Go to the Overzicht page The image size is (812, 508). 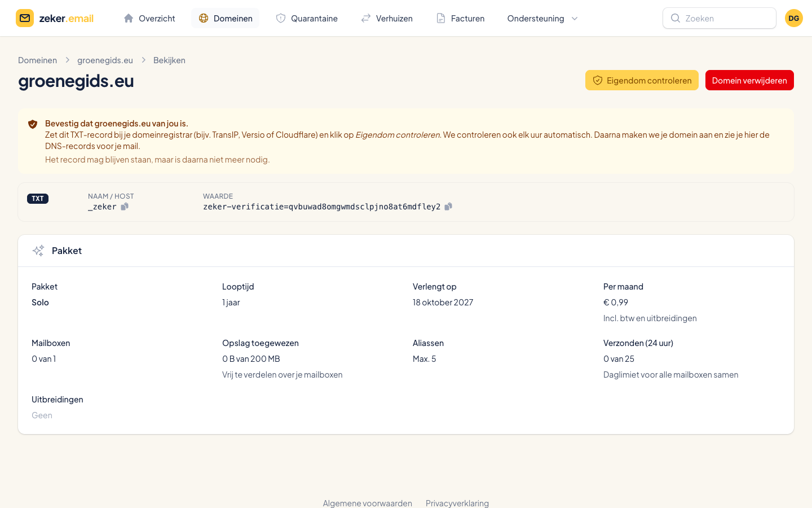click(x=149, y=18)
